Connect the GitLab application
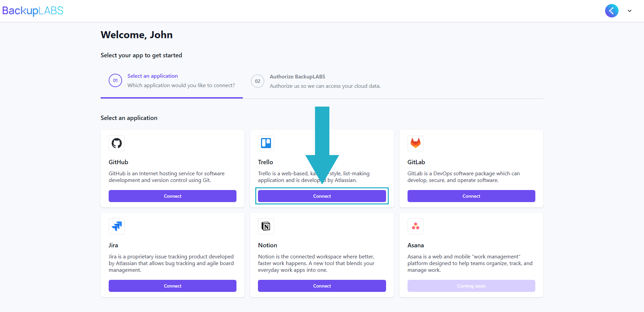The image size is (644, 312). click(x=471, y=196)
